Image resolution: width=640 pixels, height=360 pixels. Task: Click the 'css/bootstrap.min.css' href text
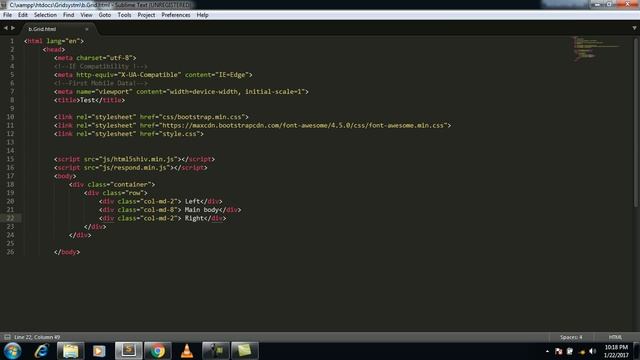[x=202, y=117]
